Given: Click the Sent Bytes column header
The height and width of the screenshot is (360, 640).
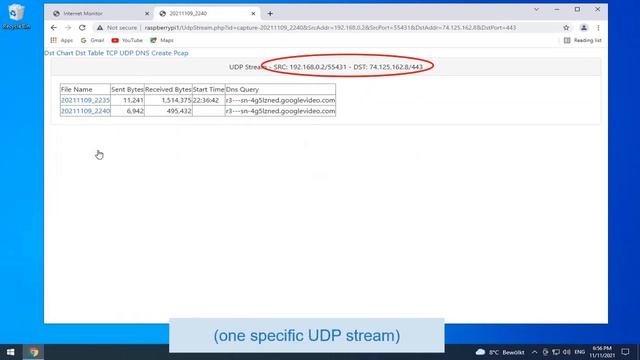Looking at the screenshot, I should coord(127,89).
